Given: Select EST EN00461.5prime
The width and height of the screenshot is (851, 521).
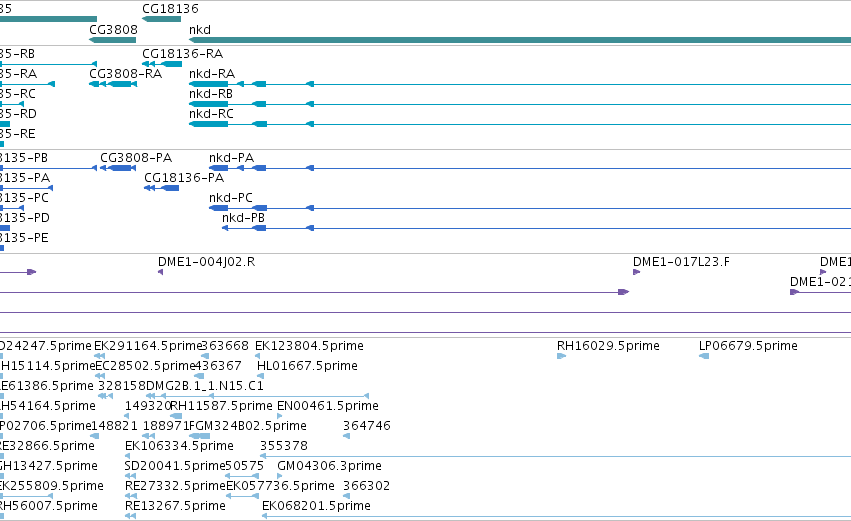Looking at the screenshot, I should pos(327,406).
